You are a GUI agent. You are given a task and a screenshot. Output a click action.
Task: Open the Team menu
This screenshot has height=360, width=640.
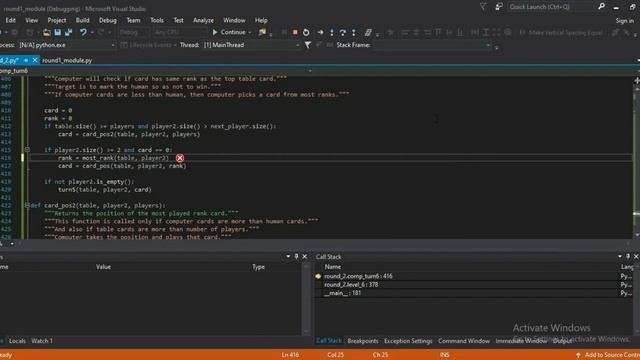(x=133, y=20)
